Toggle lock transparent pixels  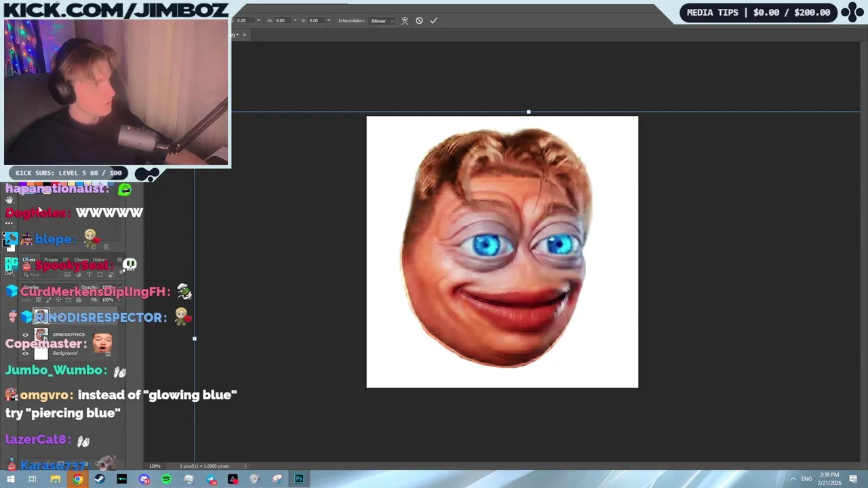click(x=39, y=300)
